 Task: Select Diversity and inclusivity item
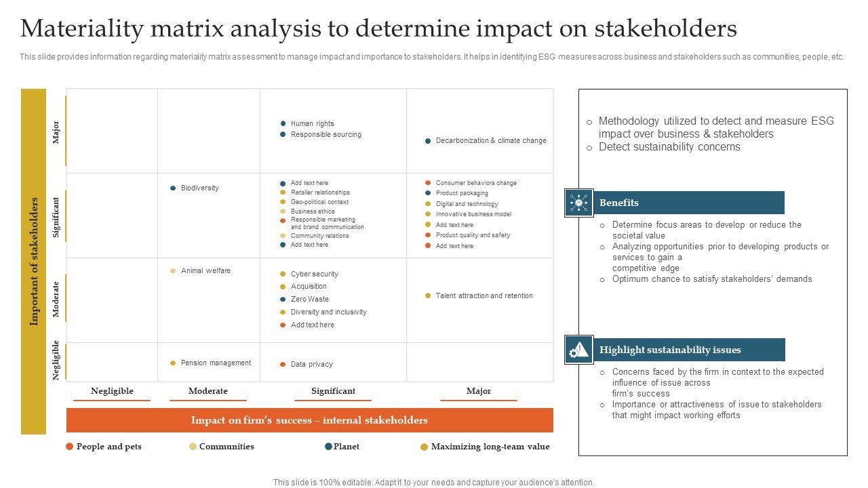[328, 312]
